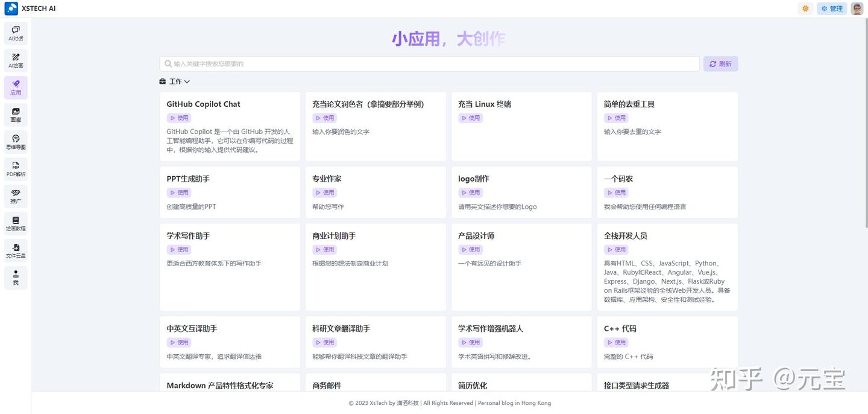
Task: Click the vertical page scrollbar
Action: click(x=866, y=123)
